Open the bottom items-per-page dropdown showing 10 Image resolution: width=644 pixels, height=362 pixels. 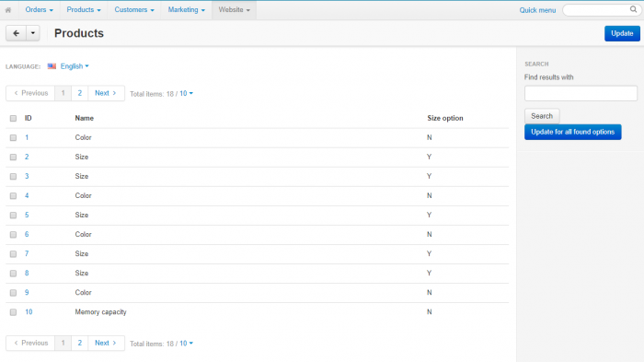click(x=186, y=344)
